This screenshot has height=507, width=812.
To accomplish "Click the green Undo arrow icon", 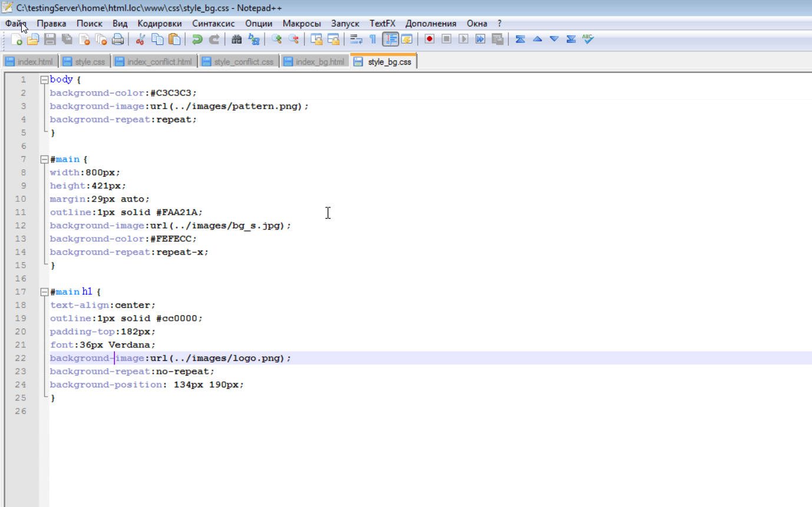I will point(197,39).
